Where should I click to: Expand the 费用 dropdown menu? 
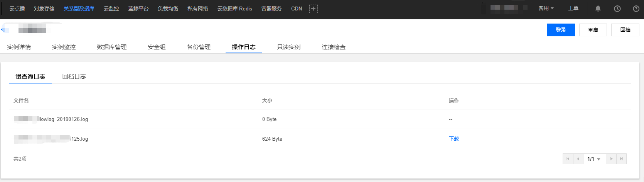click(546, 9)
